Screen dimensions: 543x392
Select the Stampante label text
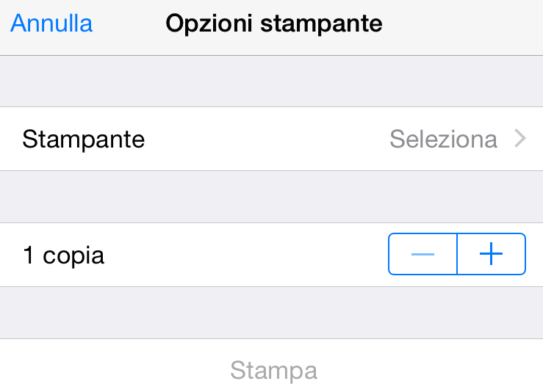83,139
